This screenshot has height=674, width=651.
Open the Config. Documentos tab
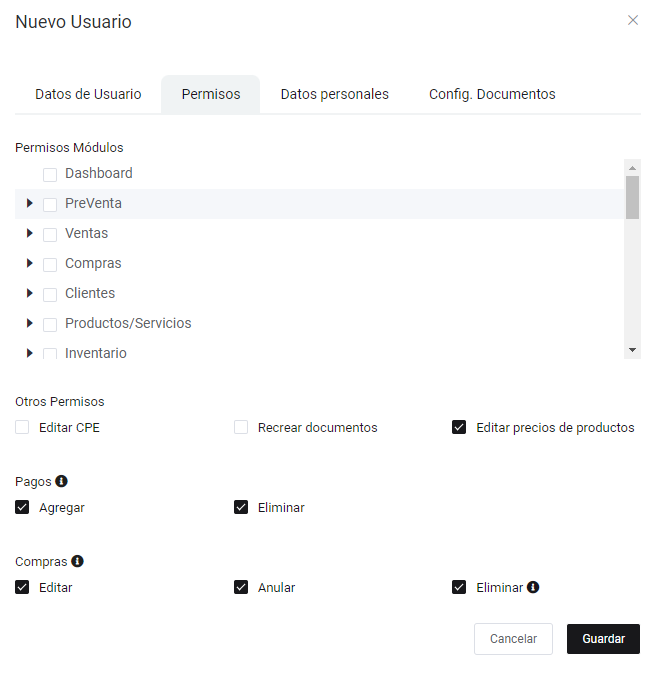(492, 94)
